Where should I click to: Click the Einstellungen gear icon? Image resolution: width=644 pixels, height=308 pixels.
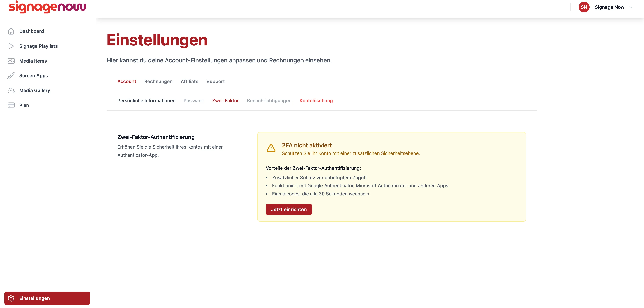[11, 298]
